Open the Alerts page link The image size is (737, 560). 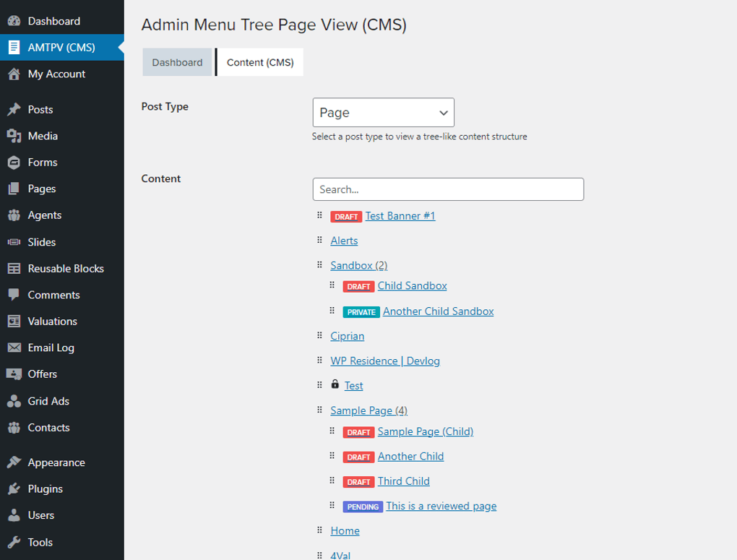pos(343,241)
